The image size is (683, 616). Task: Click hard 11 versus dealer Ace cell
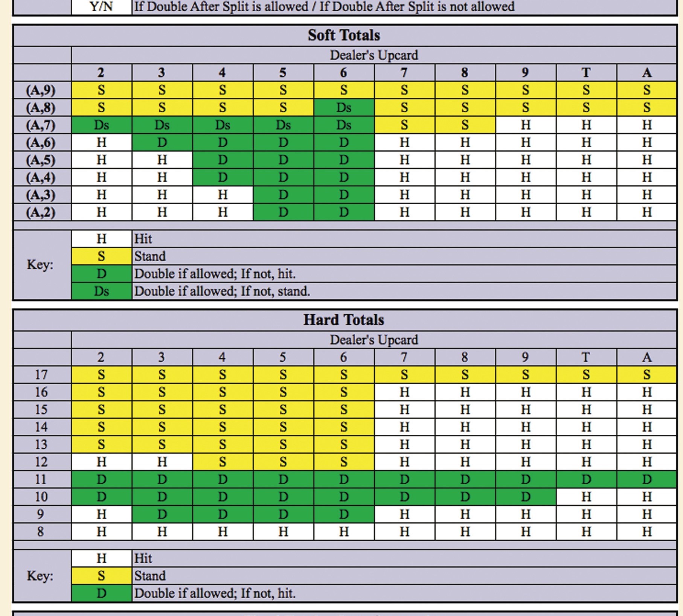646,479
